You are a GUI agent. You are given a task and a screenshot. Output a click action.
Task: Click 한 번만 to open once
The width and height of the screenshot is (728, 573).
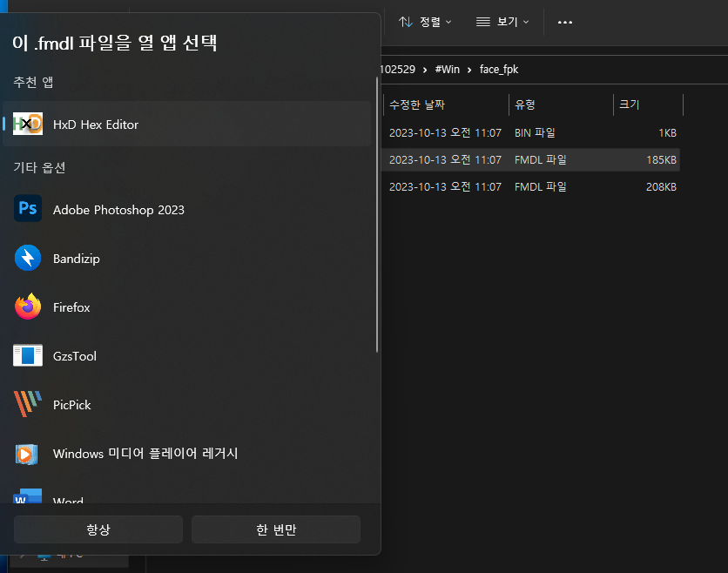276,529
